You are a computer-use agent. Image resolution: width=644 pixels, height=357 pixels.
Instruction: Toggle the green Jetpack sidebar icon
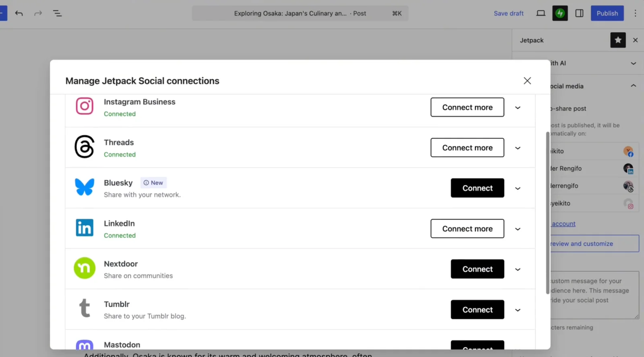560,13
